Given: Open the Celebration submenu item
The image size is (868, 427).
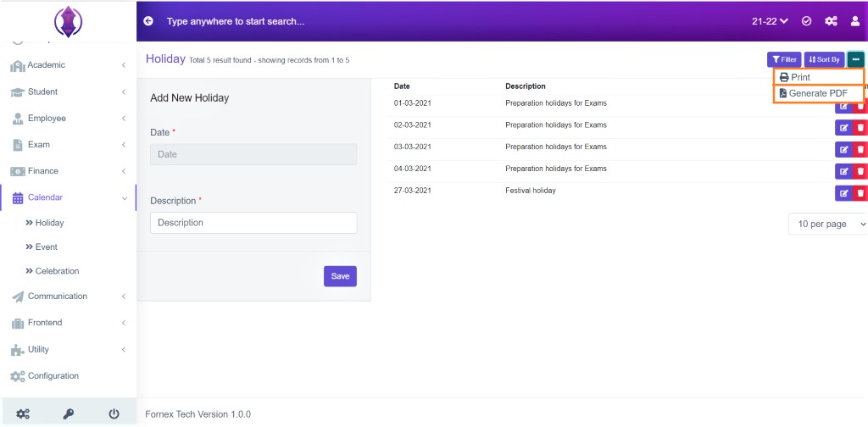Looking at the screenshot, I should 53,272.
